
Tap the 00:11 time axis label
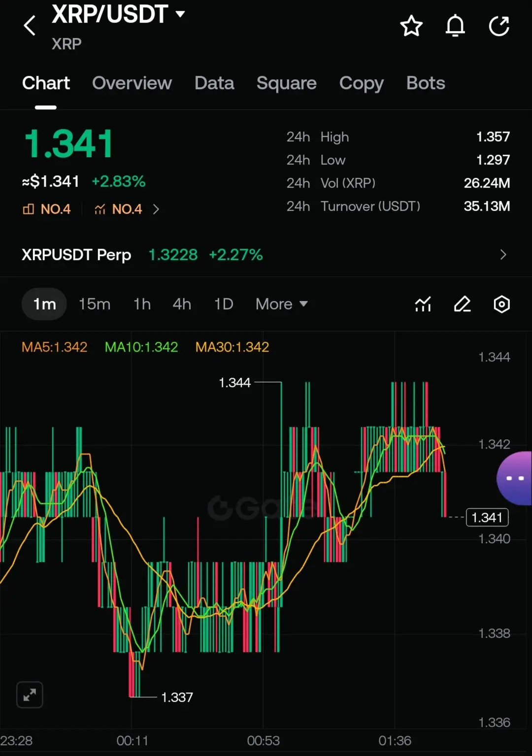[x=132, y=741]
